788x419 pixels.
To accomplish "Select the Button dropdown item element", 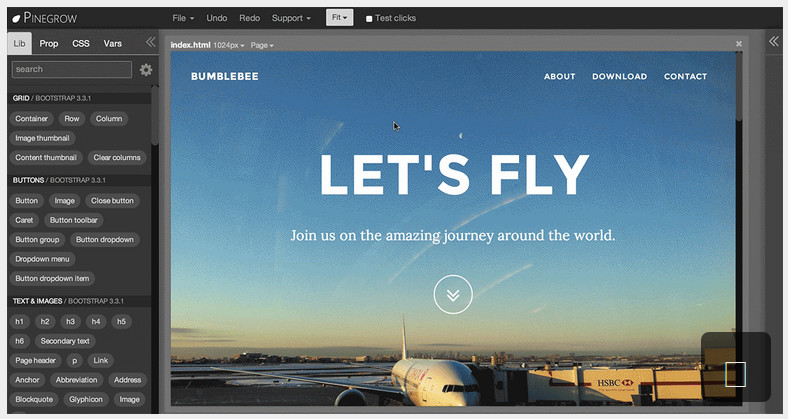I will (52, 278).
